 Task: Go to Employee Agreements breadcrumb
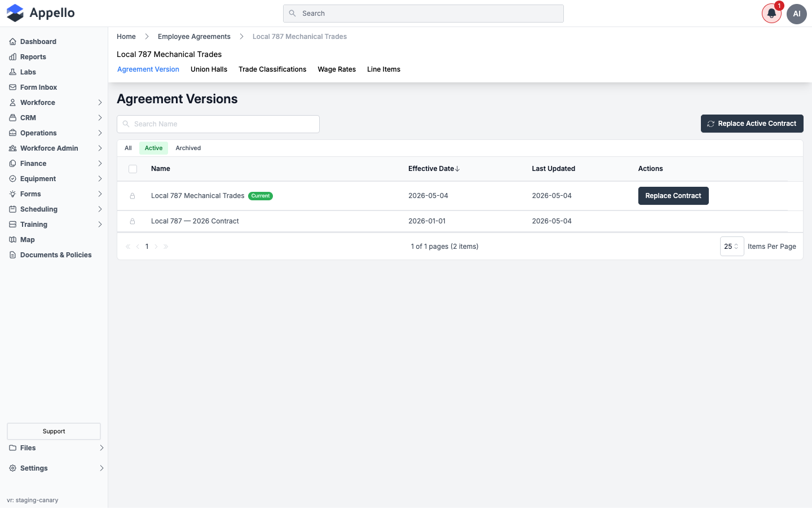194,37
